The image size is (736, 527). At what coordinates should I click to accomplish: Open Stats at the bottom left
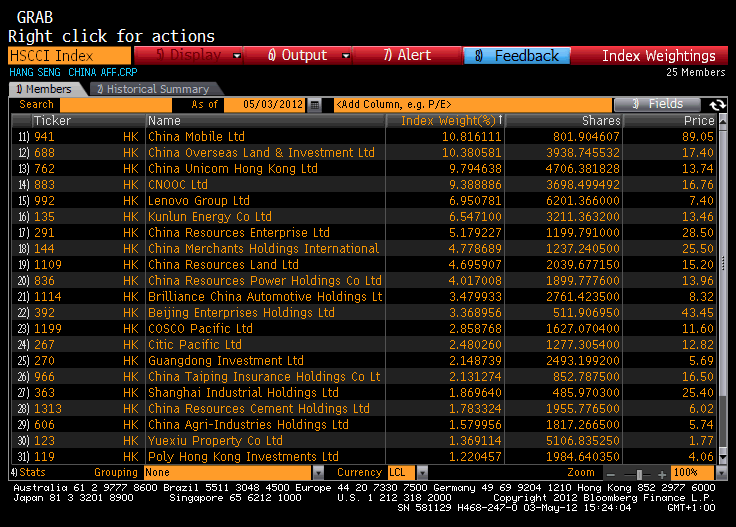tap(30, 472)
